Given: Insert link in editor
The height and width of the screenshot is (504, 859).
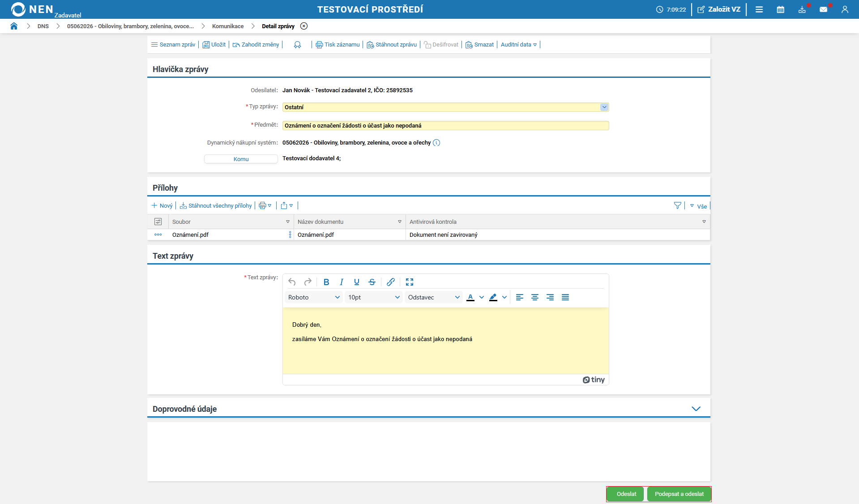Looking at the screenshot, I should coord(391,282).
